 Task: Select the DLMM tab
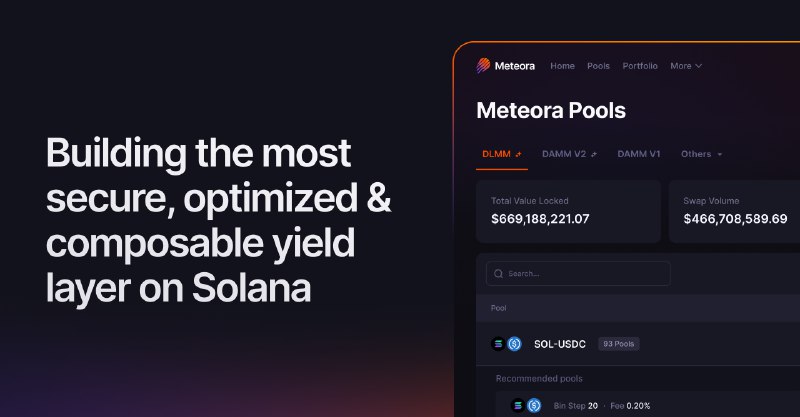coord(496,154)
